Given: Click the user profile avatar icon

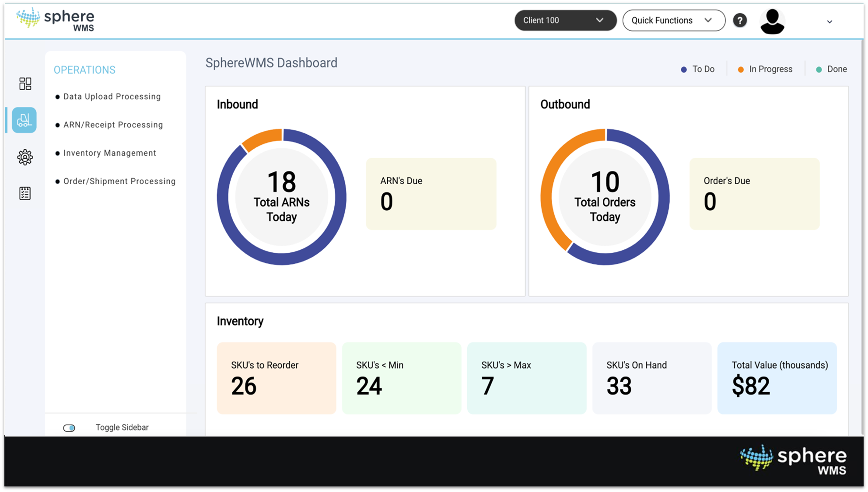Looking at the screenshot, I should click(773, 20).
